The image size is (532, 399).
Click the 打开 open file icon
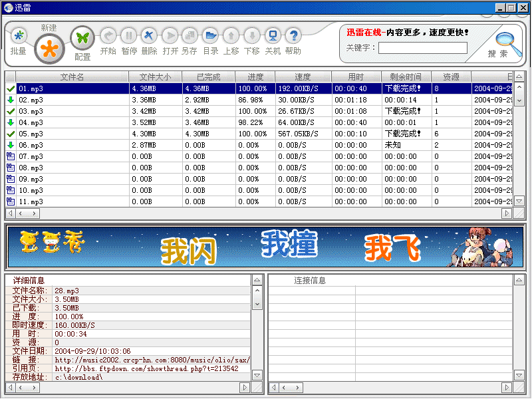170,36
